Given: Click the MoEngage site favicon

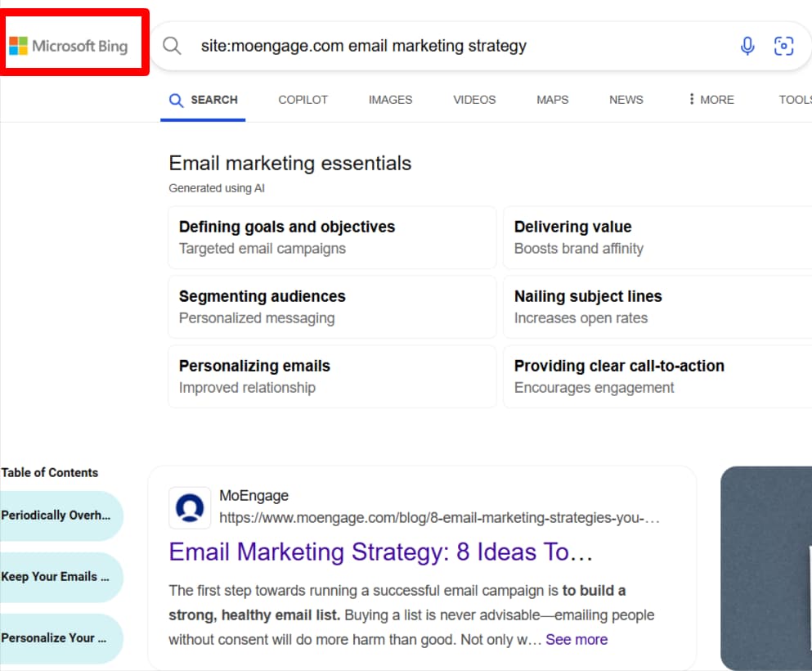Looking at the screenshot, I should click(190, 507).
